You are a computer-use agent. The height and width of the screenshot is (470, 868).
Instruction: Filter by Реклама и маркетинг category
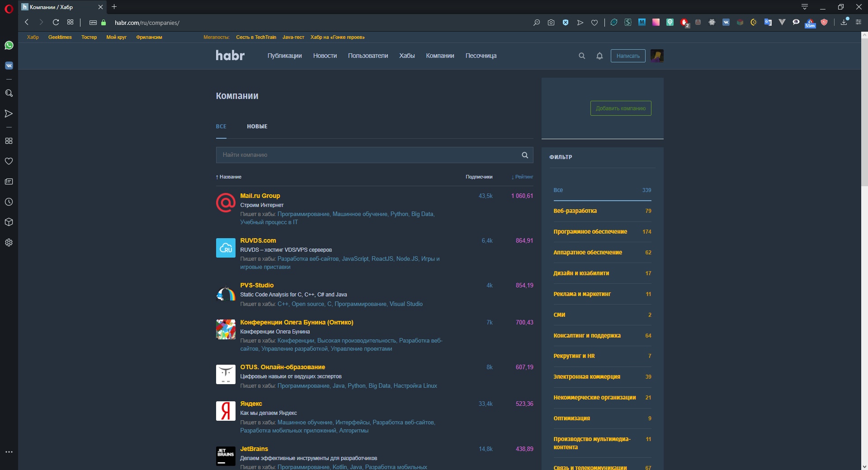pyautogui.click(x=602, y=294)
